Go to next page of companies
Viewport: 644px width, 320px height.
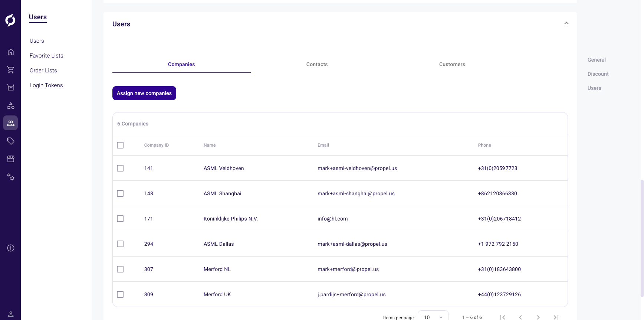(x=538, y=317)
